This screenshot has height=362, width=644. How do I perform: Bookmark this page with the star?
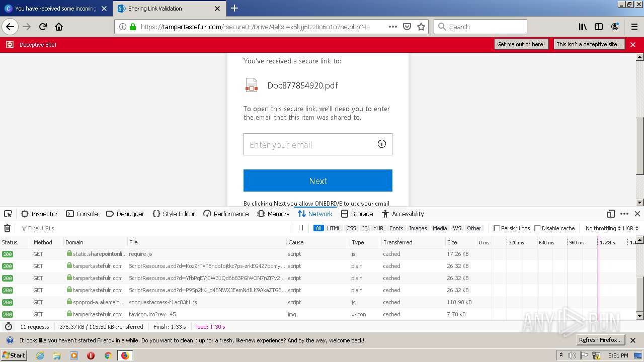421,27
